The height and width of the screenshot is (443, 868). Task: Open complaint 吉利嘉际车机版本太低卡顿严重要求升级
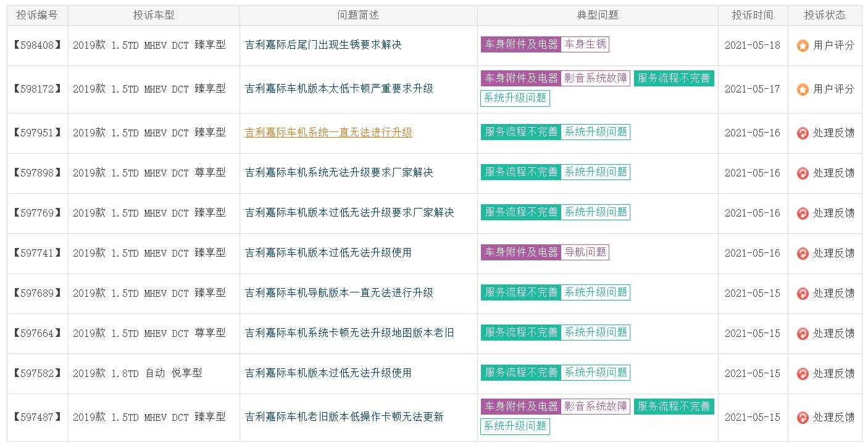pyautogui.click(x=339, y=89)
